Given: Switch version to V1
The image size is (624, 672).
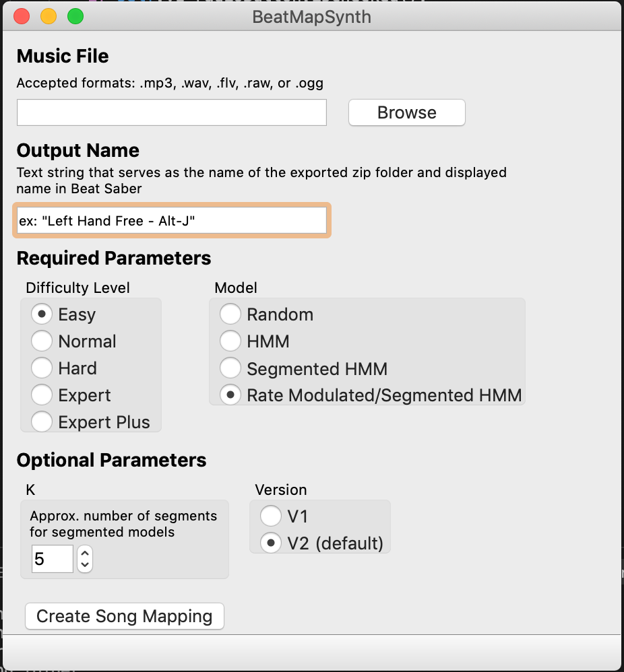Looking at the screenshot, I should [x=271, y=516].
